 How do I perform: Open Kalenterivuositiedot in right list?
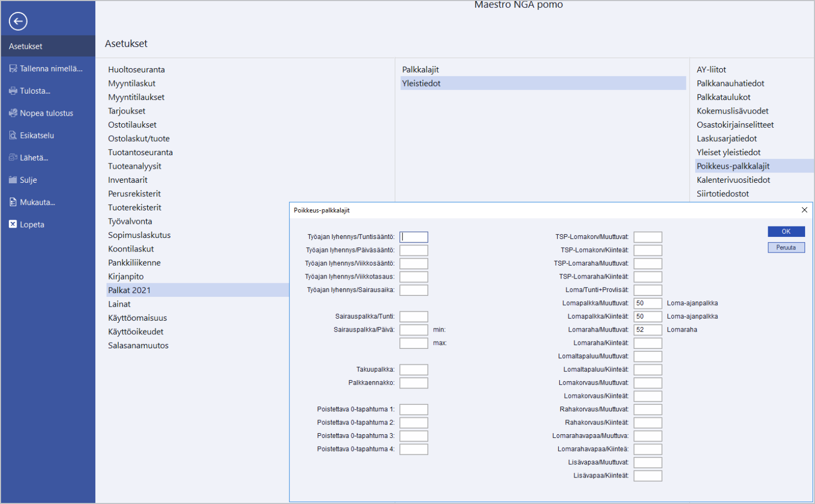733,180
